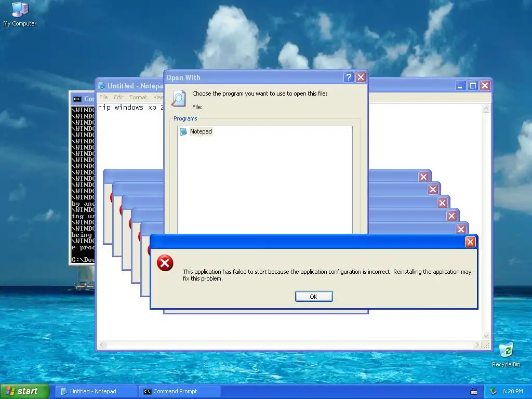
Task: Click the Notepad title bar icon
Action: point(101,86)
